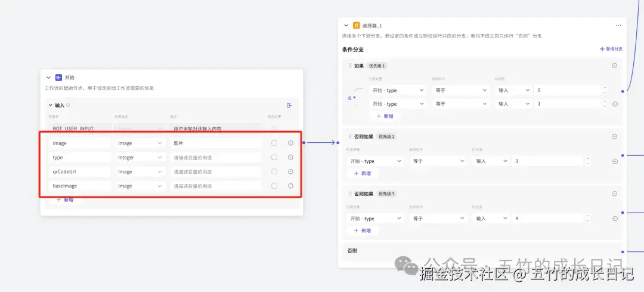Click the import icon in the 输入 section
Screen dimensions: 644x292
pyautogui.click(x=289, y=106)
